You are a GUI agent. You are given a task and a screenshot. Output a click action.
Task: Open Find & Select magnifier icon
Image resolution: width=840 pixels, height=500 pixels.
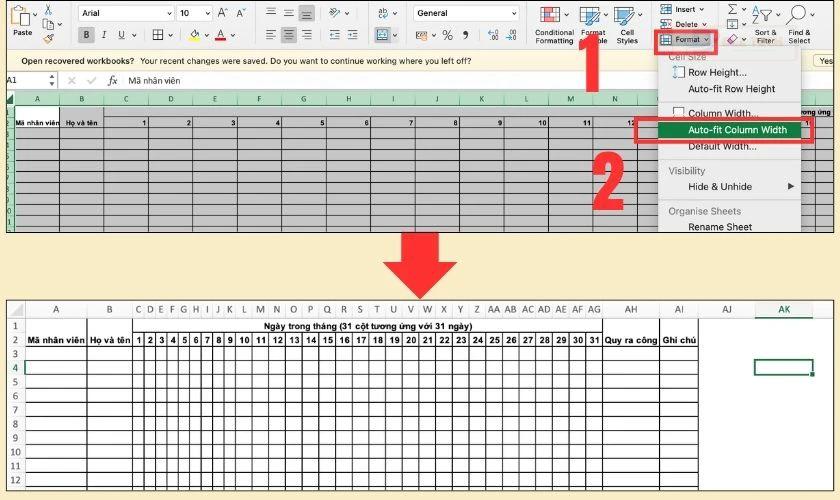coord(796,14)
